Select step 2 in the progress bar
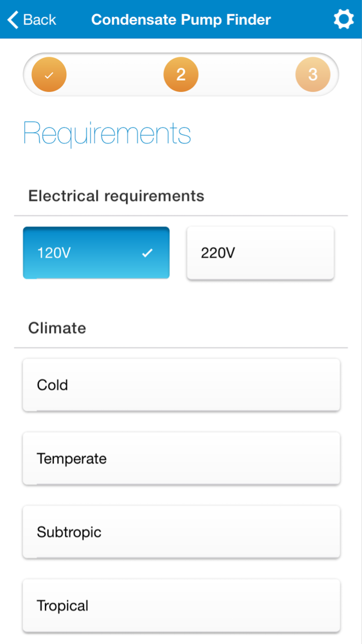 click(x=181, y=74)
